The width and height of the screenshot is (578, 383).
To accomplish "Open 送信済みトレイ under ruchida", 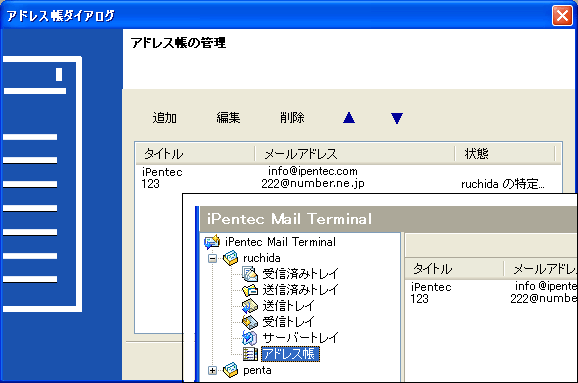I will tap(300, 290).
